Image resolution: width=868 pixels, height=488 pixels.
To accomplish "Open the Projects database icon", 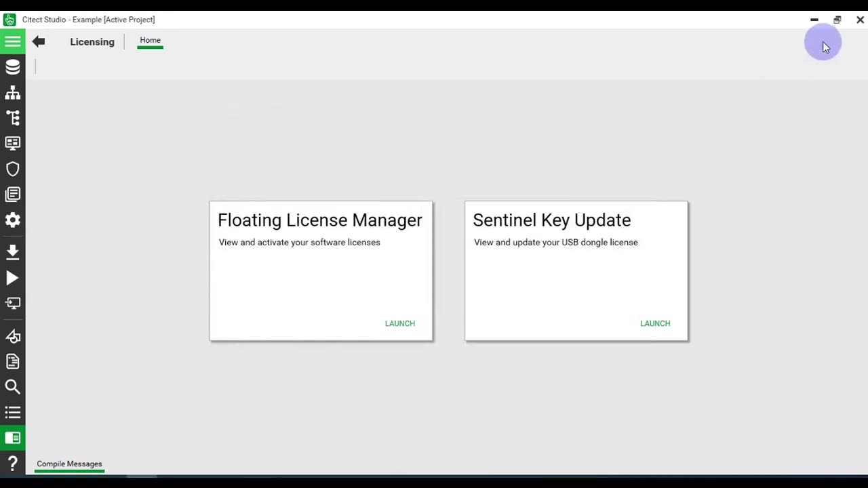I will (x=12, y=66).
